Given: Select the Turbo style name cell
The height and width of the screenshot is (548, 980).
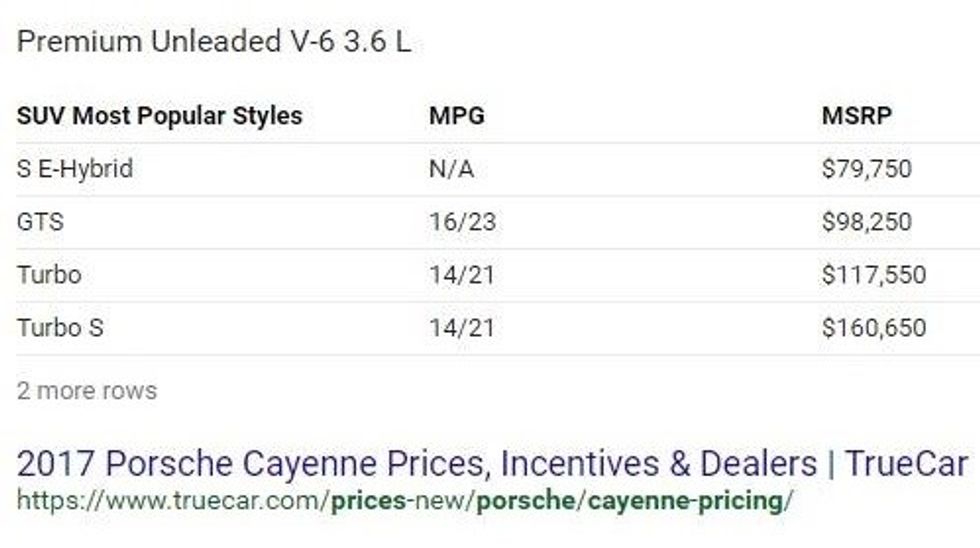Looking at the screenshot, I should tap(49, 275).
